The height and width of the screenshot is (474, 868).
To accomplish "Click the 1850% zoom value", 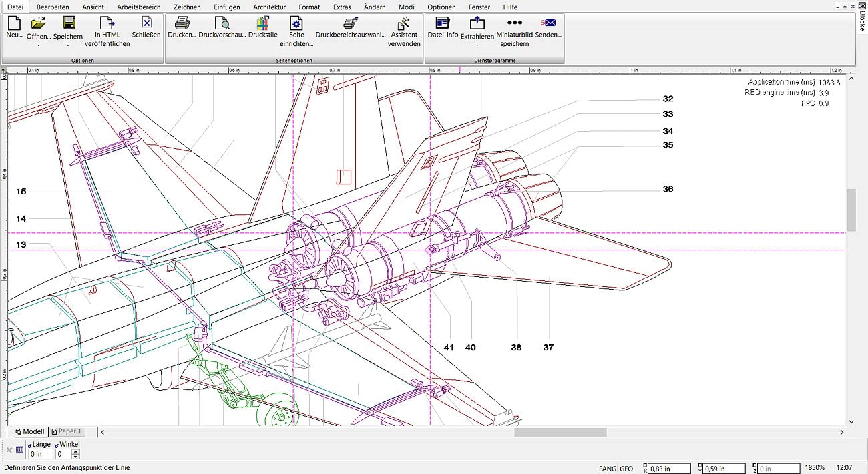I will 815,469.
